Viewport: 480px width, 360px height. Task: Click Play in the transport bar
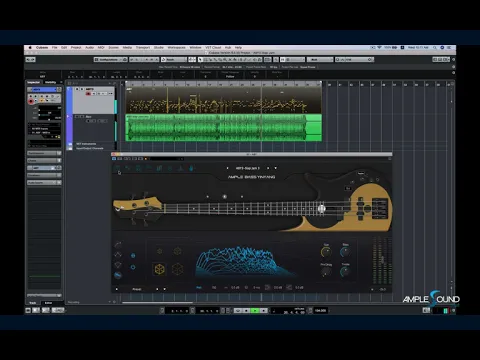255,311
